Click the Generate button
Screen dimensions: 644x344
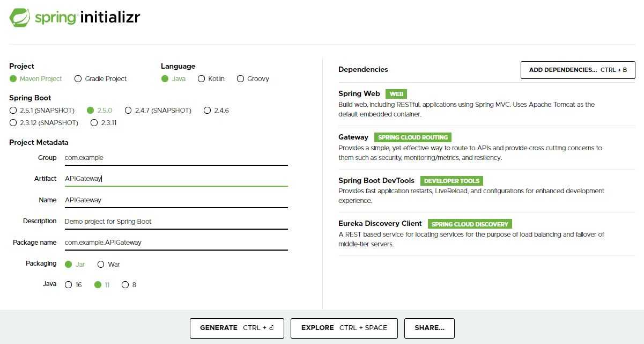[237, 328]
